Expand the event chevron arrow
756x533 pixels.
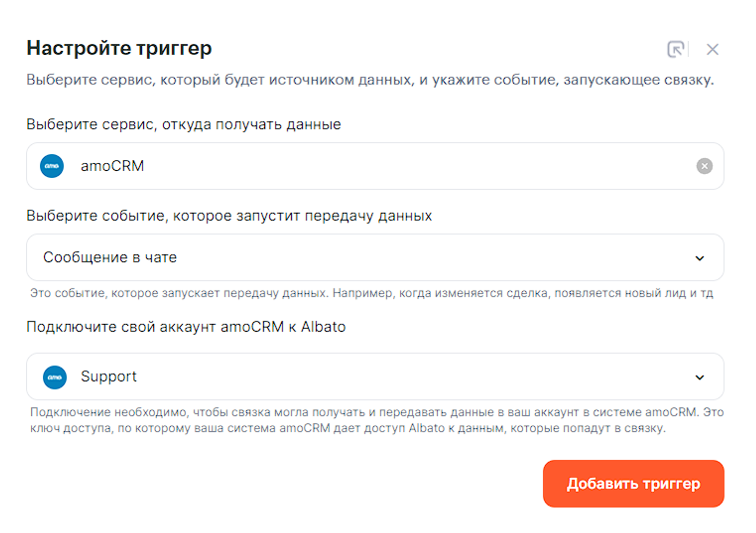point(699,258)
